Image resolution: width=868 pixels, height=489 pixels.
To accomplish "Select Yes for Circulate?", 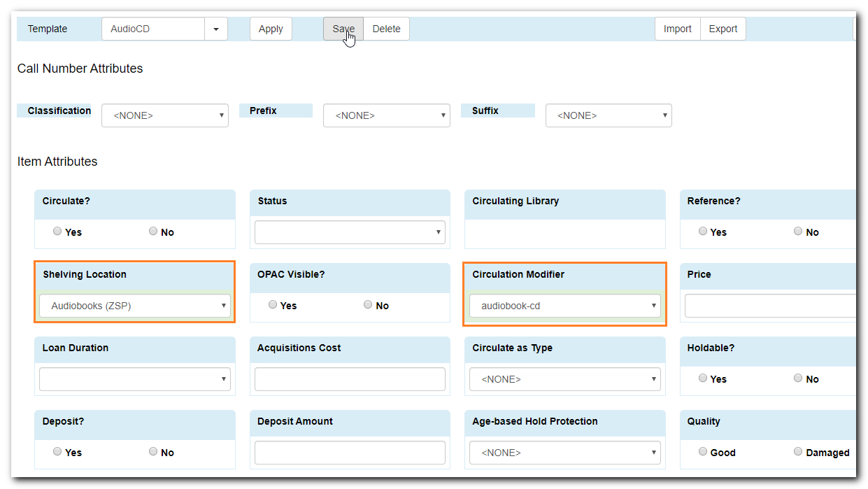I will pos(57,232).
